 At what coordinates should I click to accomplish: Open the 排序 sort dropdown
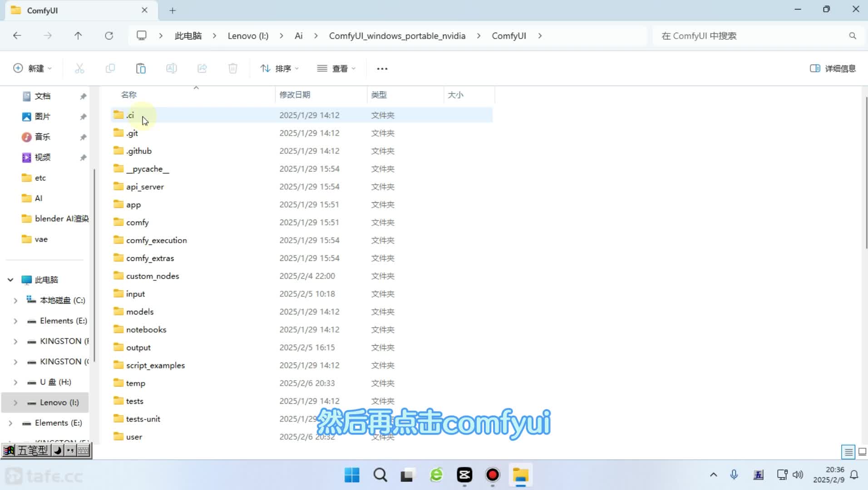coord(279,69)
